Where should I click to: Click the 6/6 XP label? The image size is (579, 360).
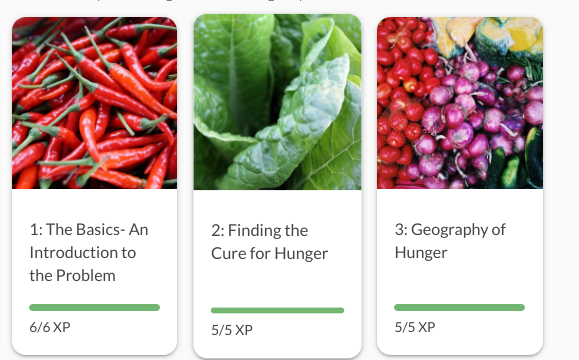tap(50, 327)
